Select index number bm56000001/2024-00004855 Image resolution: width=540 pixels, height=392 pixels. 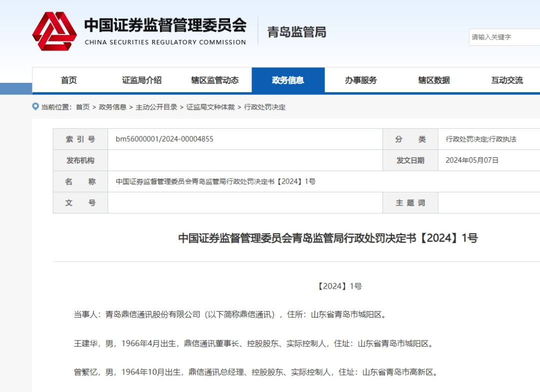[x=164, y=139]
